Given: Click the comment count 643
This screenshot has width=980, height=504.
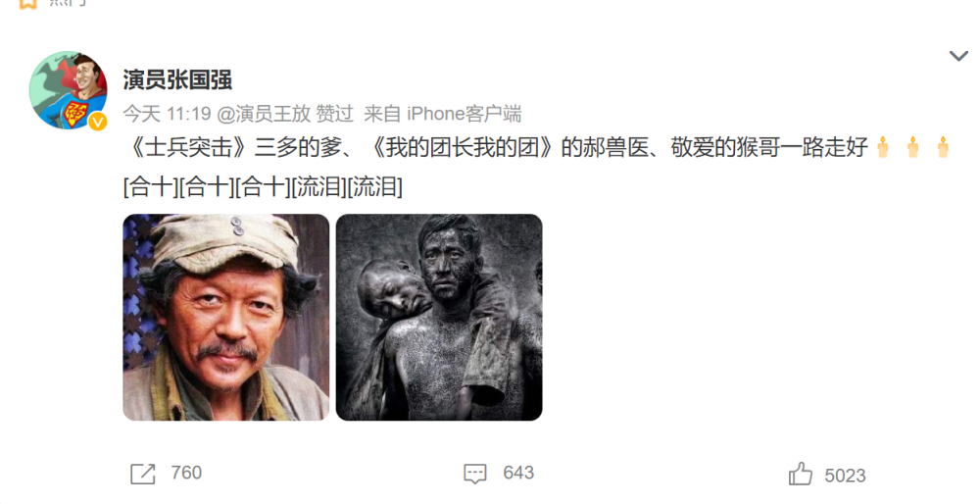Looking at the screenshot, I should pos(518,473).
